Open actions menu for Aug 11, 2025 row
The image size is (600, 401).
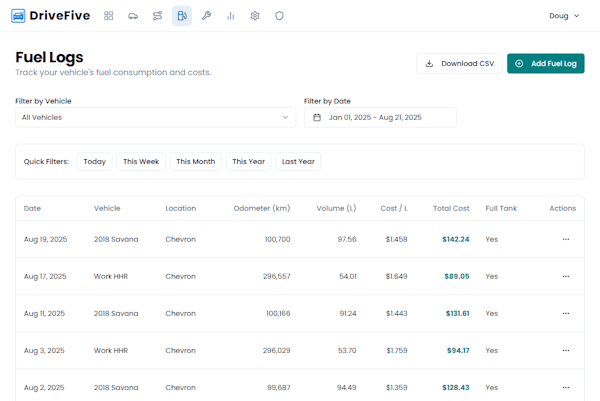(566, 313)
